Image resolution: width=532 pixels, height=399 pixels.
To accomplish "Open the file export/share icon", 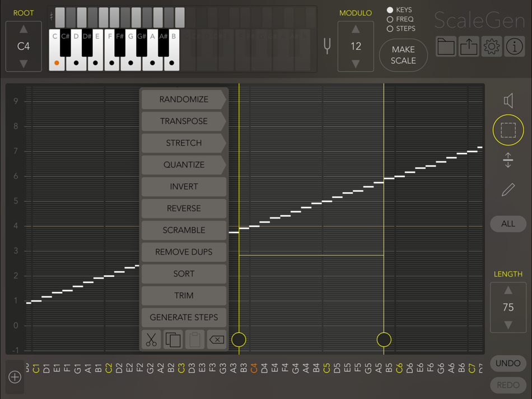I will tap(469, 47).
